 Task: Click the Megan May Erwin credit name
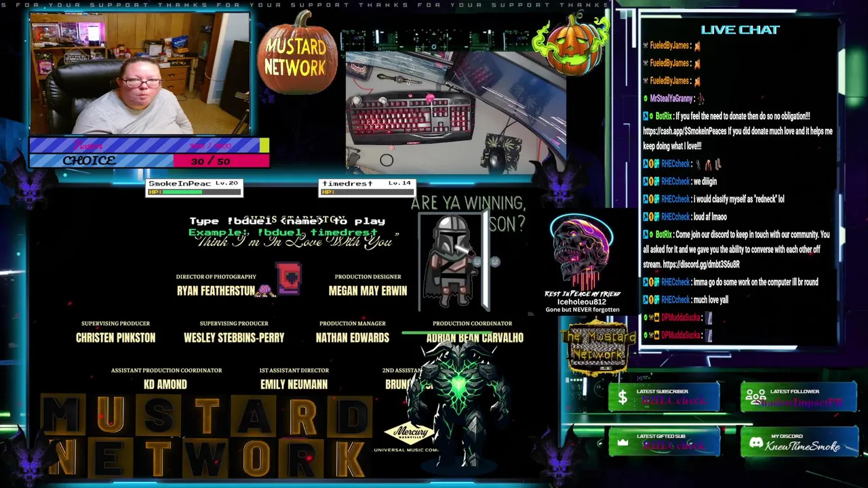[368, 291]
